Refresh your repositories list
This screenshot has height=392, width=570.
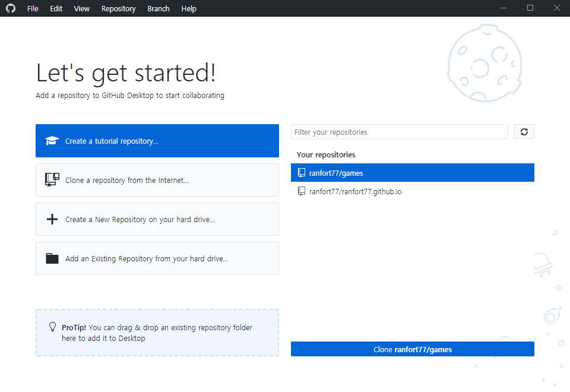point(524,131)
